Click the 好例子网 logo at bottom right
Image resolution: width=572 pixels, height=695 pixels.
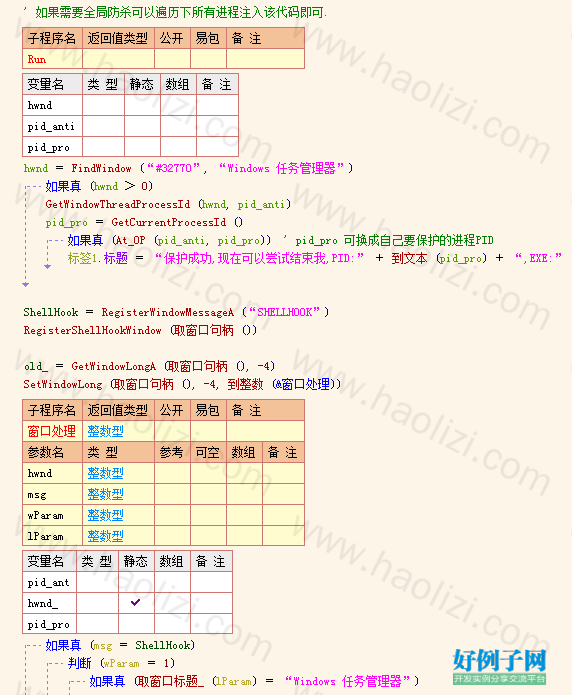(x=499, y=667)
